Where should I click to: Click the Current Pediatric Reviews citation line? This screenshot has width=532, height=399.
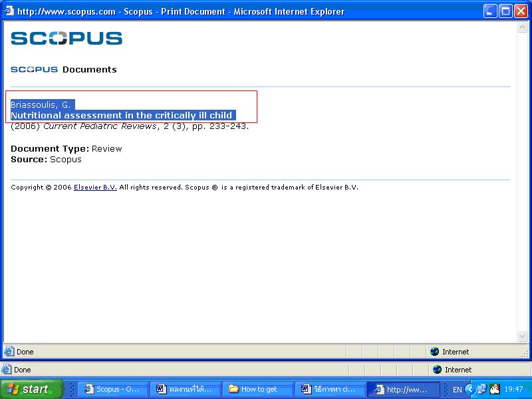(130, 126)
